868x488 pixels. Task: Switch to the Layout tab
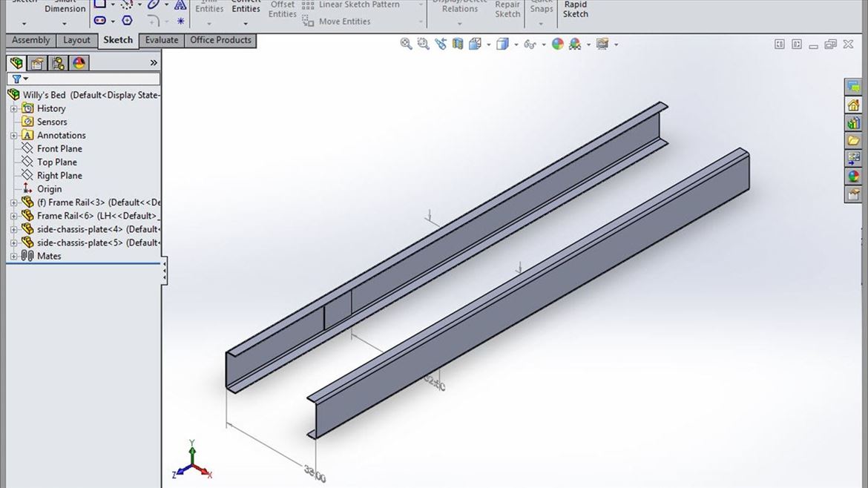click(x=76, y=40)
